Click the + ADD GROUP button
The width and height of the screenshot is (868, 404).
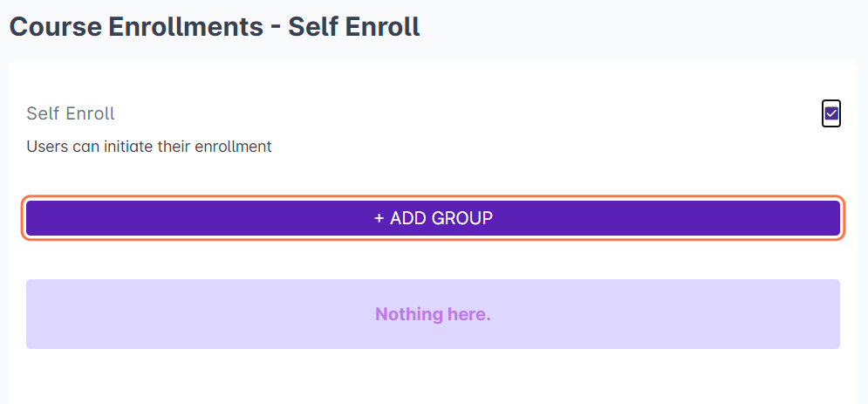tap(433, 218)
